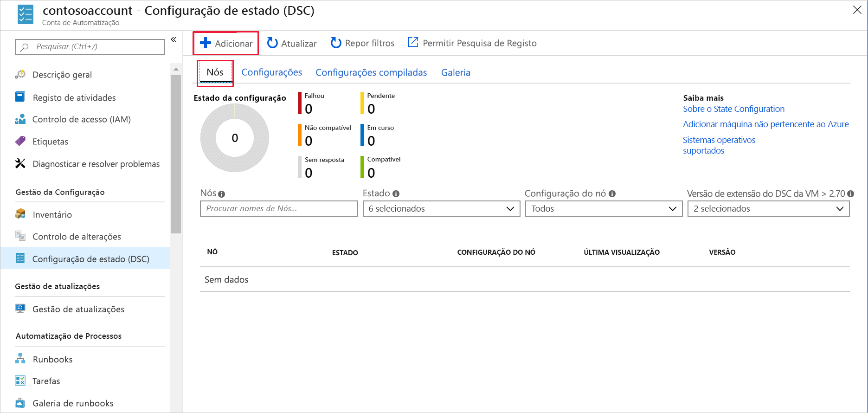Click the VERSÃO column header
Viewport: 868px width, 413px height.
pos(722,252)
